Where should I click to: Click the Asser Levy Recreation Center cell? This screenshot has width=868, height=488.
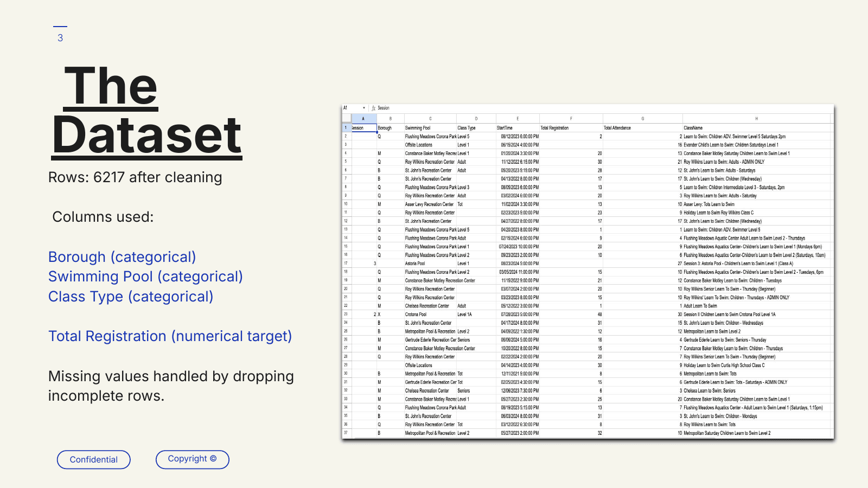coord(430,204)
